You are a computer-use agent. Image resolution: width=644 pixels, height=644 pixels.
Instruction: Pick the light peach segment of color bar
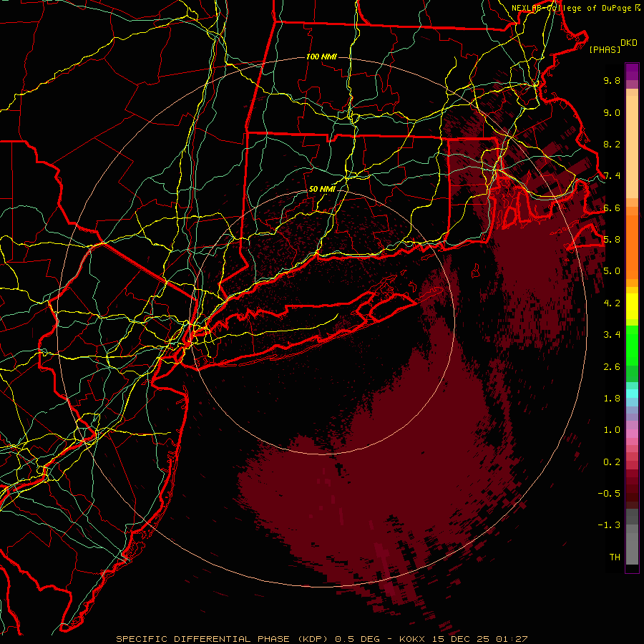click(x=632, y=147)
